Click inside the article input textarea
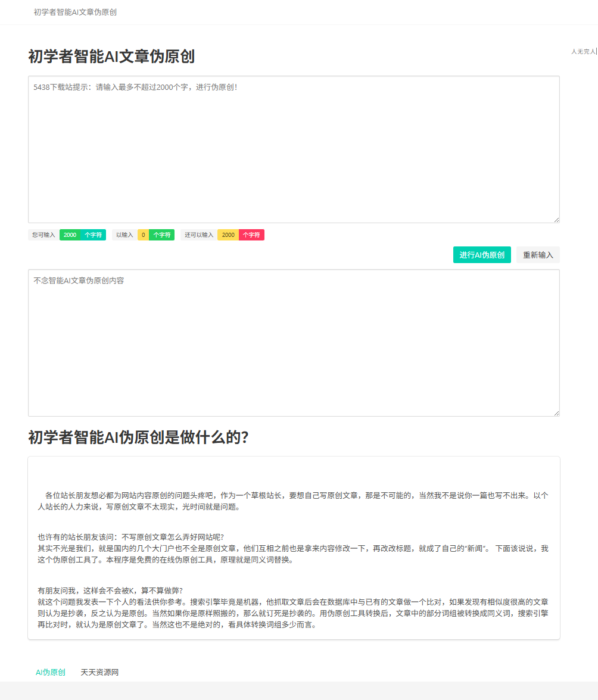 [293, 149]
